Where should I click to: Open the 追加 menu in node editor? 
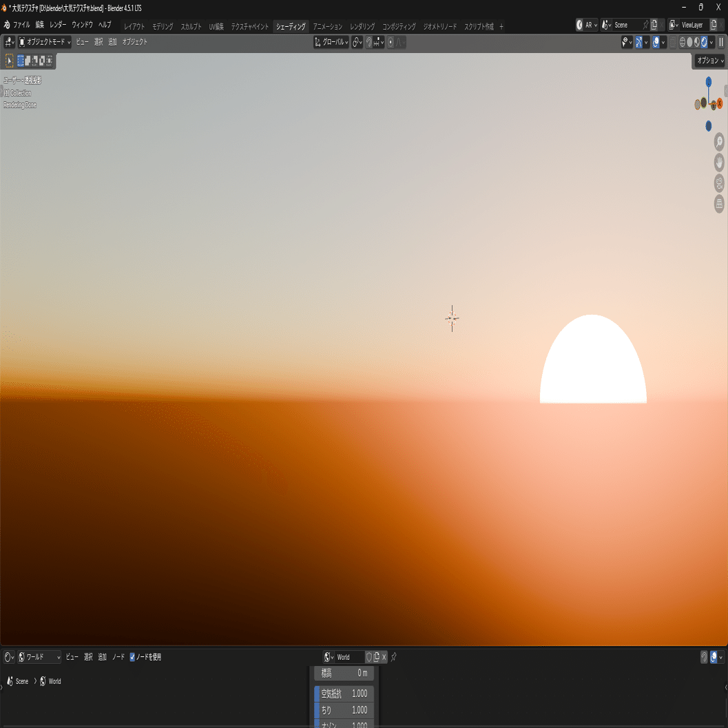102,657
